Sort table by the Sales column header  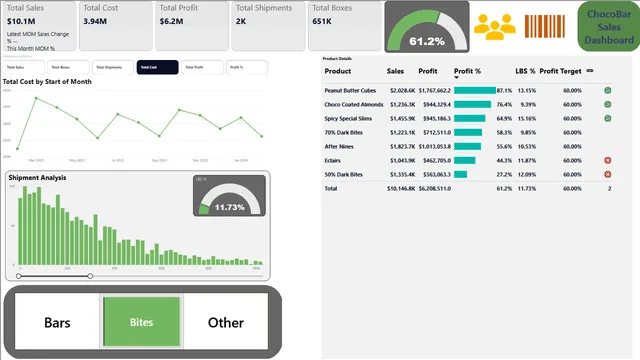[x=395, y=71]
